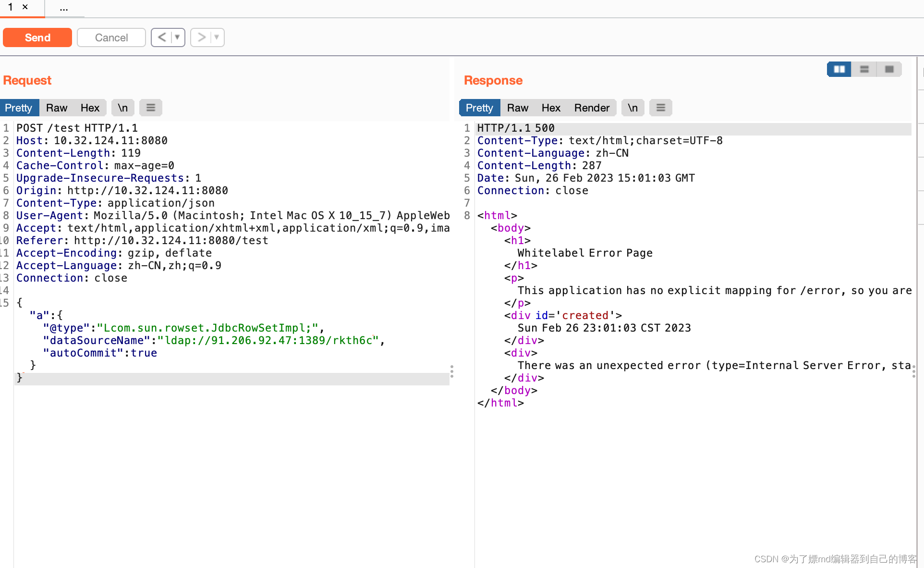Switch Response view to Pretty

480,108
